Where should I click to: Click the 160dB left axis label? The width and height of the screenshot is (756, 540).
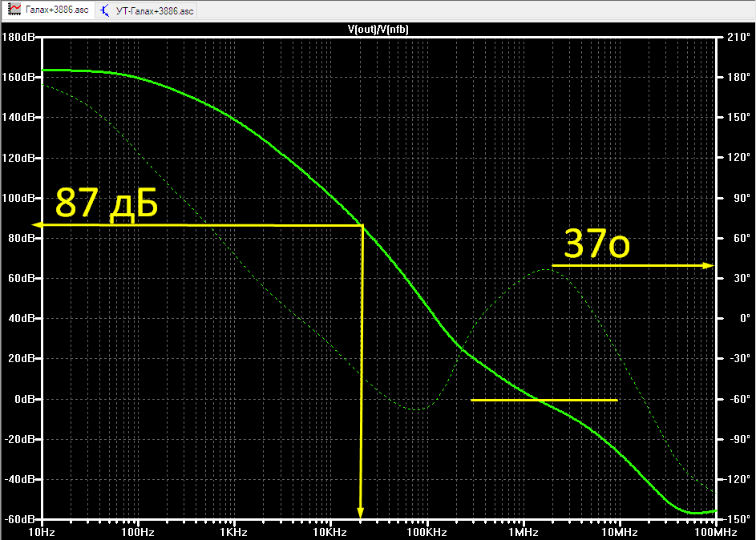click(18, 77)
